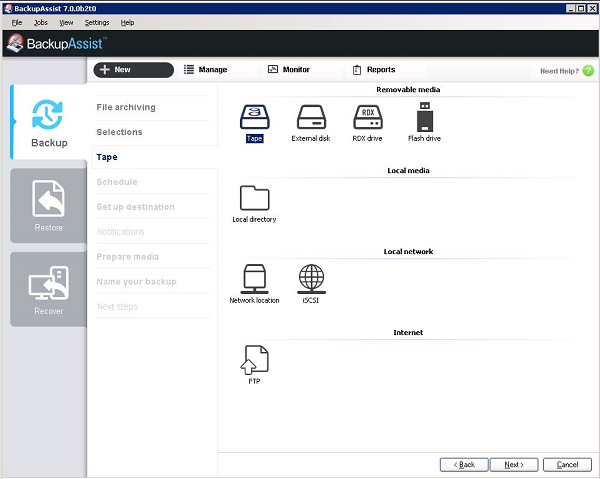Go to the File archiving step
Viewport: 600px width, 479px height.
[152, 108]
